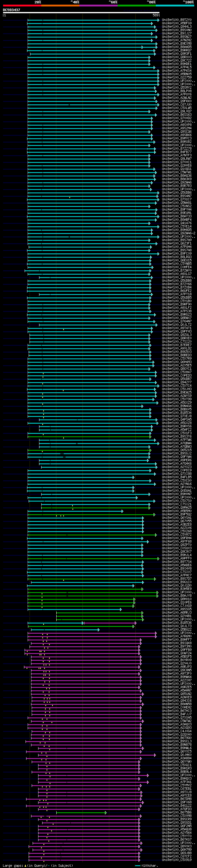Open hit UniRef100_A5BFG9

coord(177,23)
